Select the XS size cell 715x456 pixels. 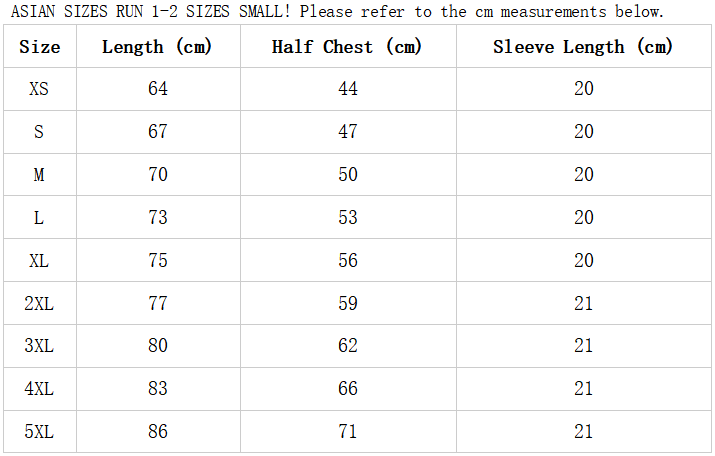(x=39, y=89)
